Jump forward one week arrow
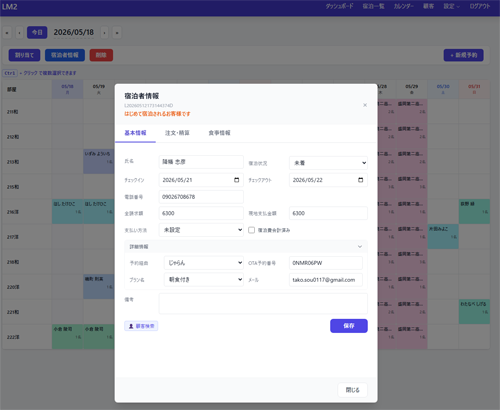This screenshot has height=410, width=500. (117, 33)
